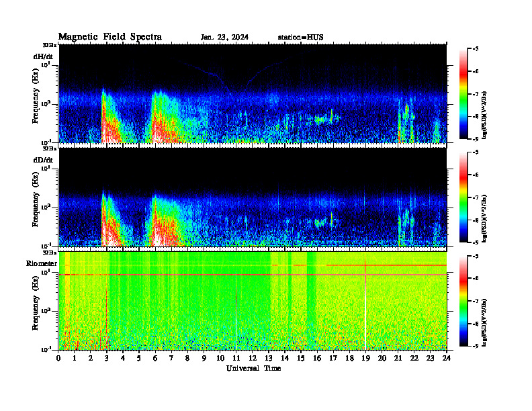Click hour '2' on the time axis

91,358
